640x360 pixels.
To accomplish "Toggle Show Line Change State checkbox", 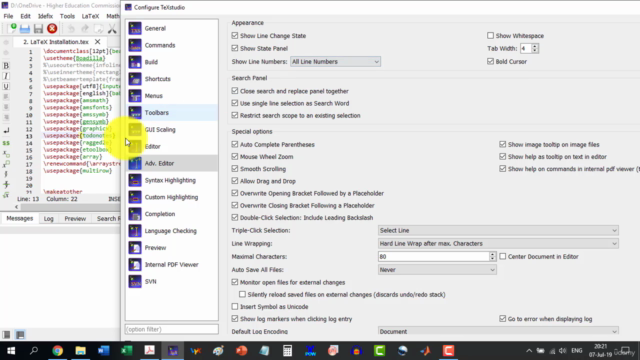I will (235, 36).
